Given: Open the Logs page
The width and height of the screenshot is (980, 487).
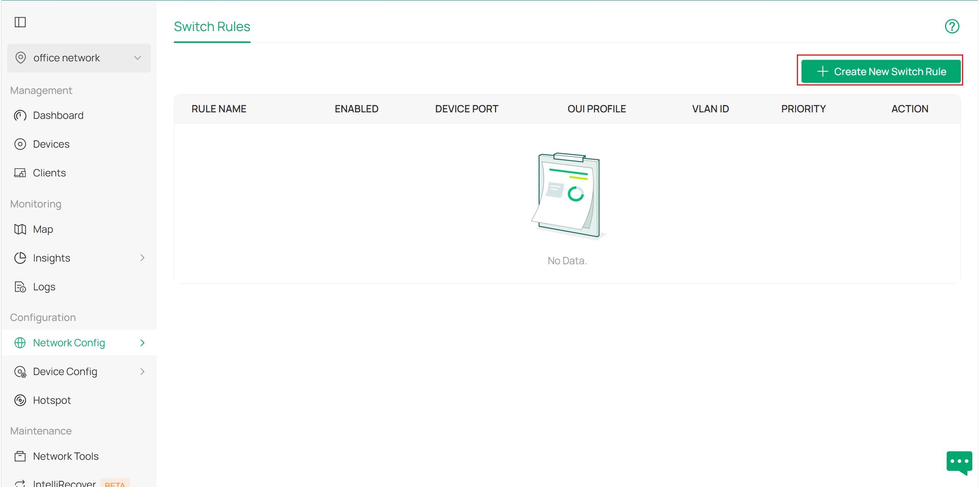Looking at the screenshot, I should [x=44, y=287].
